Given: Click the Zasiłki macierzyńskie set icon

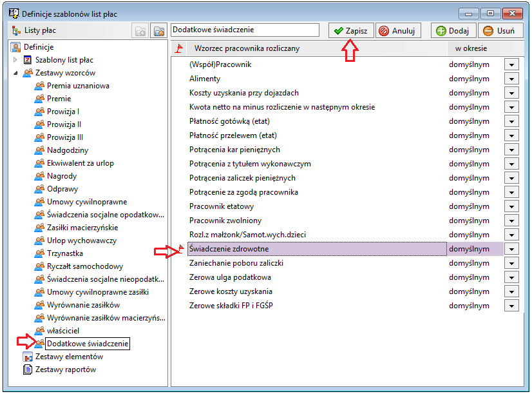Looking at the screenshot, I should coord(39,228).
